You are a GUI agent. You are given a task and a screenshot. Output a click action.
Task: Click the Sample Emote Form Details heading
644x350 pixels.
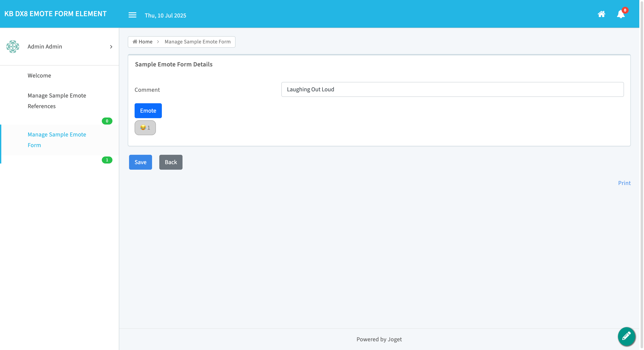[174, 65]
